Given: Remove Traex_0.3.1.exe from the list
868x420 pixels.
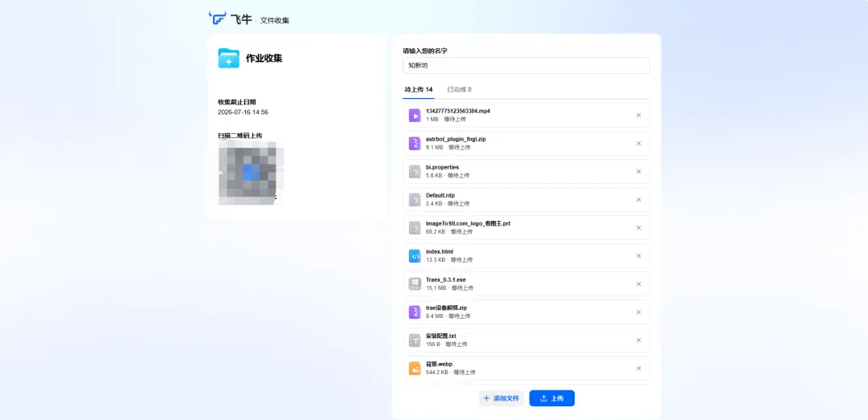Looking at the screenshot, I should [x=638, y=284].
